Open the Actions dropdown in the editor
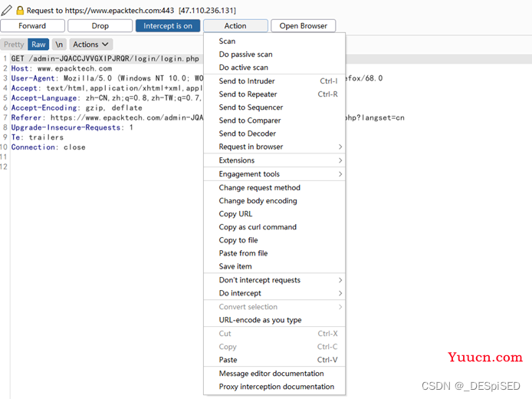 (90, 45)
